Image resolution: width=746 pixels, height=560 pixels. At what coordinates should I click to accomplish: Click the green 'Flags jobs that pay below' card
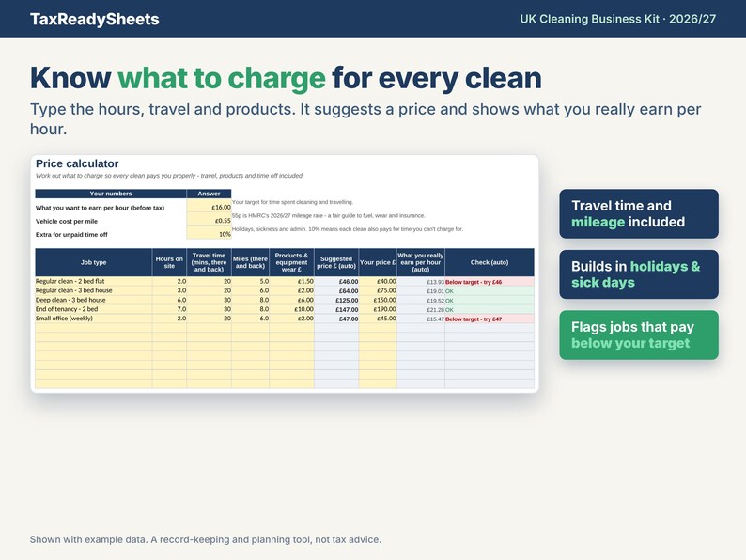639,334
